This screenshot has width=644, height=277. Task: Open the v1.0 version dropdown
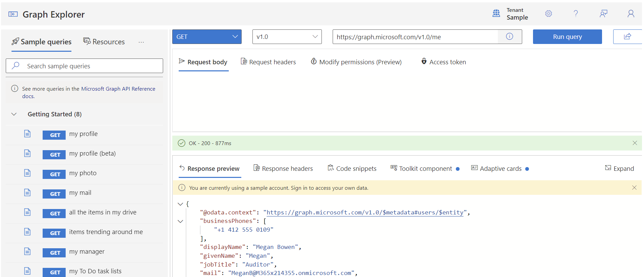(287, 37)
